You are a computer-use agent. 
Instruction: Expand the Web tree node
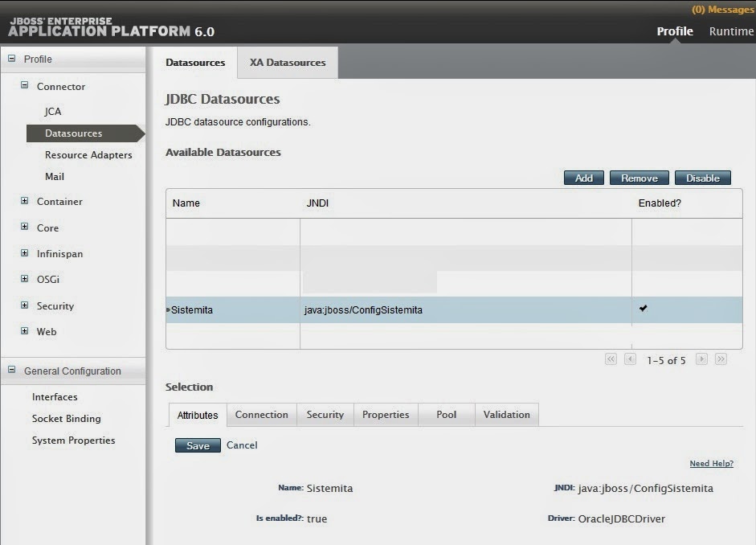coord(25,331)
